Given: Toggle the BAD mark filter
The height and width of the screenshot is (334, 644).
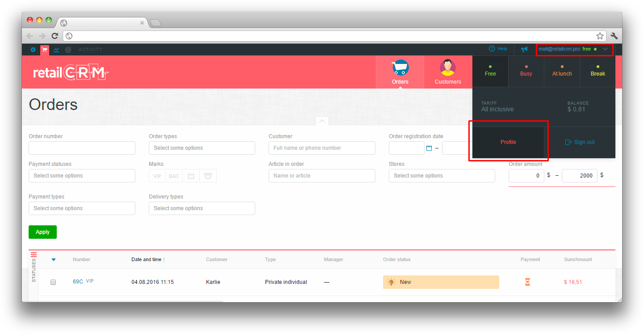Looking at the screenshot, I should point(174,176).
